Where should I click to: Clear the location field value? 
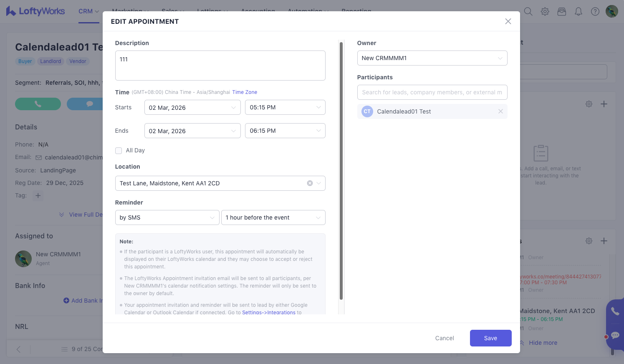[x=310, y=183]
